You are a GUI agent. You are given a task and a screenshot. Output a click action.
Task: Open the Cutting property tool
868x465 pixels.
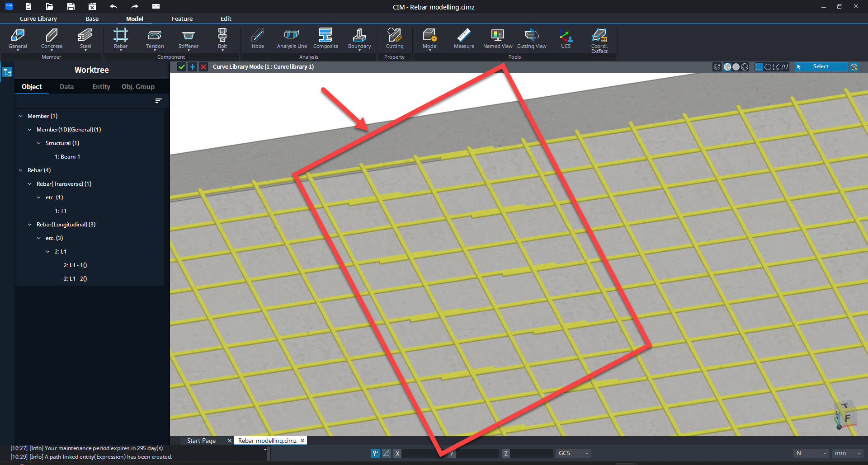pyautogui.click(x=394, y=39)
